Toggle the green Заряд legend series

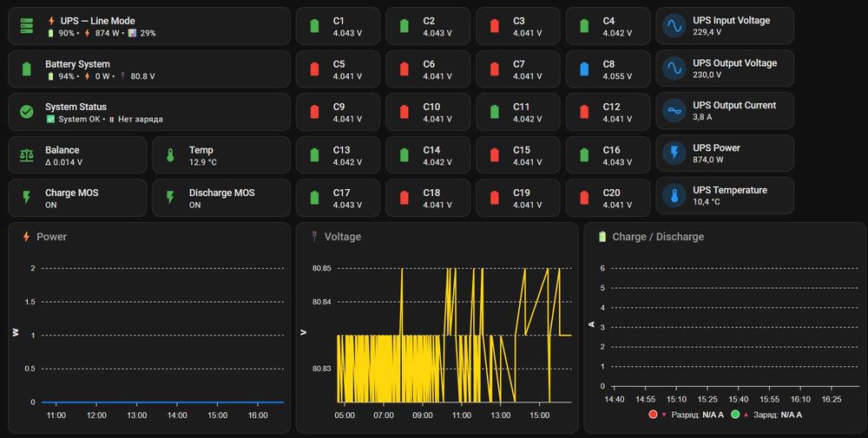pos(766,415)
